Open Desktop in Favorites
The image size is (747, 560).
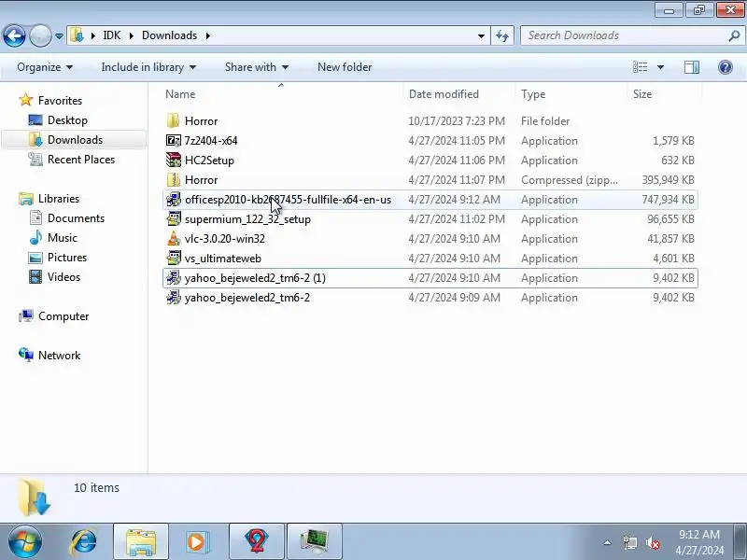[67, 120]
